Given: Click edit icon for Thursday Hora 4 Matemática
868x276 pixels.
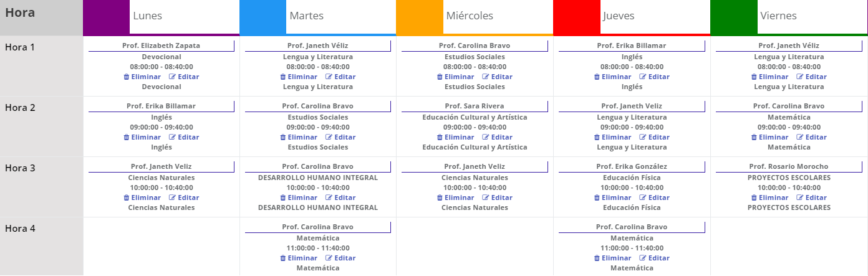Looking at the screenshot, I should (643, 258).
